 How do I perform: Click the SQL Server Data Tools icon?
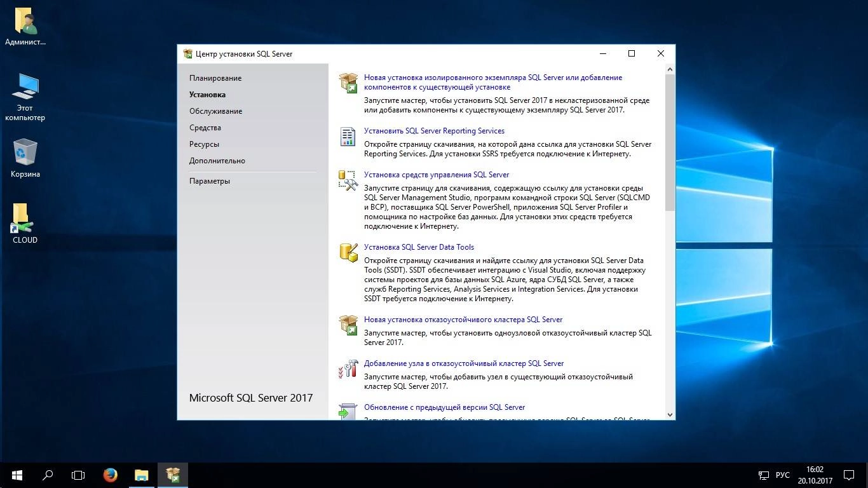coord(348,252)
